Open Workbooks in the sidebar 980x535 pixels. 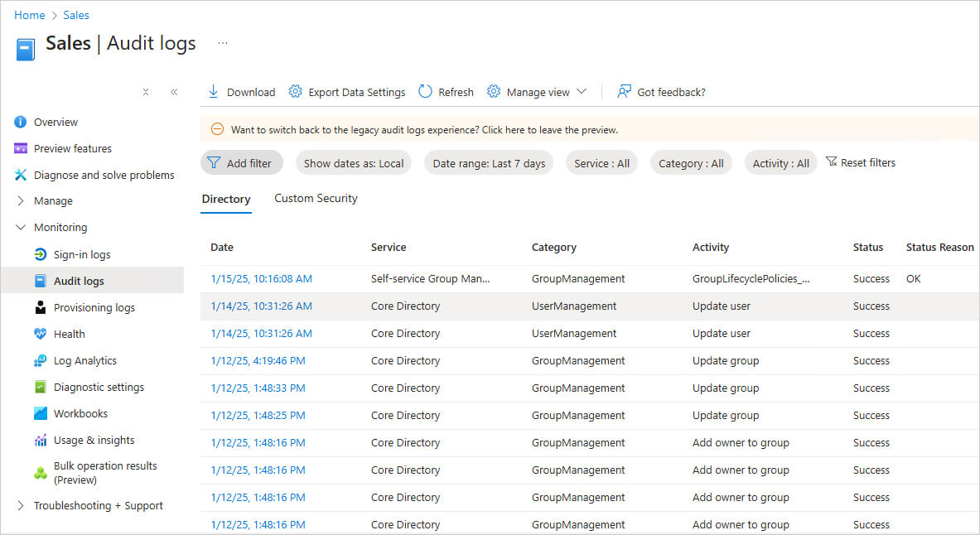point(80,414)
